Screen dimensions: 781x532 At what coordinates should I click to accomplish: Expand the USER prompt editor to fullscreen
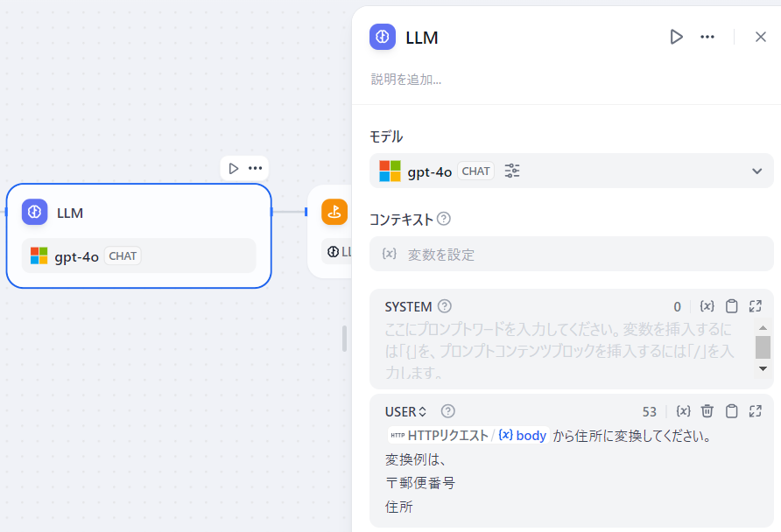pos(755,411)
